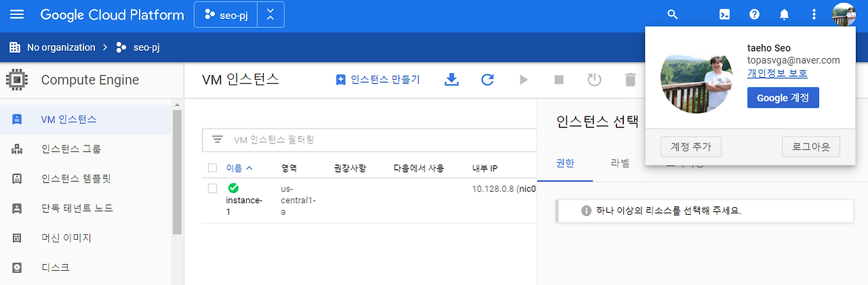Check the instance-1 row checkbox
The width and height of the screenshot is (868, 285).
[x=213, y=188]
